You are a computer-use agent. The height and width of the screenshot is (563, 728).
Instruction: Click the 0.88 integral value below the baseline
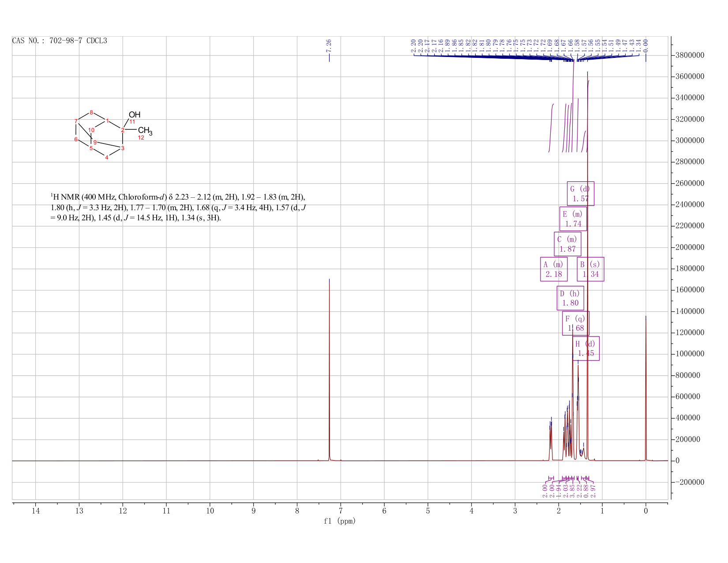(x=586, y=490)
